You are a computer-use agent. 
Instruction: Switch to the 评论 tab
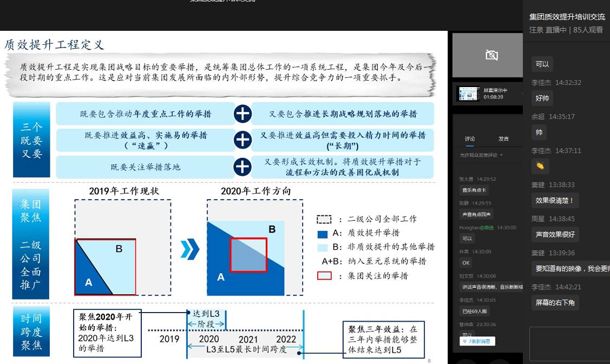[x=470, y=139]
